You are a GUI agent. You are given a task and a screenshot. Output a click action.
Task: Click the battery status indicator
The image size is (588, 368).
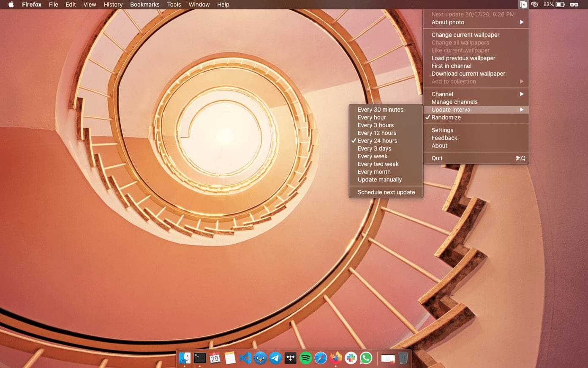[x=554, y=5]
